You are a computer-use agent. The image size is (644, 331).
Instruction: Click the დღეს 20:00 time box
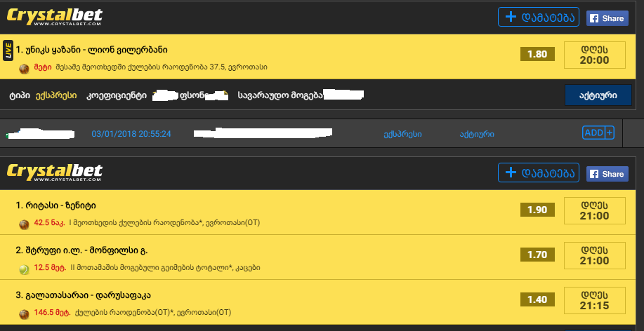(x=594, y=55)
